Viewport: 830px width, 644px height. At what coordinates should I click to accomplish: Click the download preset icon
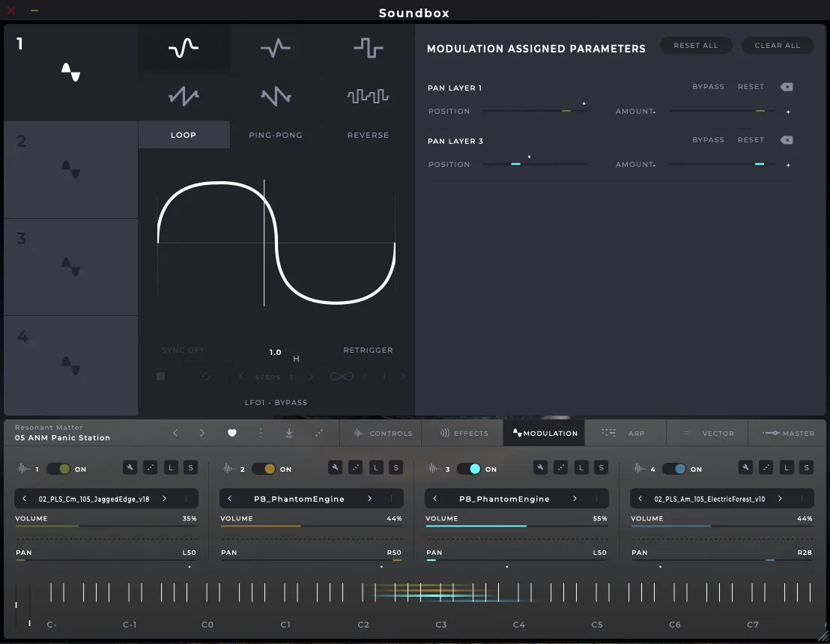pyautogui.click(x=289, y=433)
